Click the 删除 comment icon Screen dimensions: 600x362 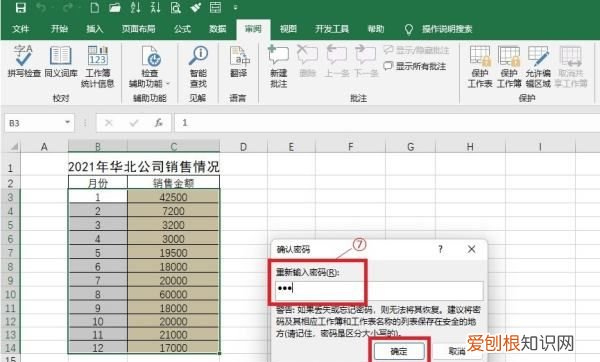point(308,62)
